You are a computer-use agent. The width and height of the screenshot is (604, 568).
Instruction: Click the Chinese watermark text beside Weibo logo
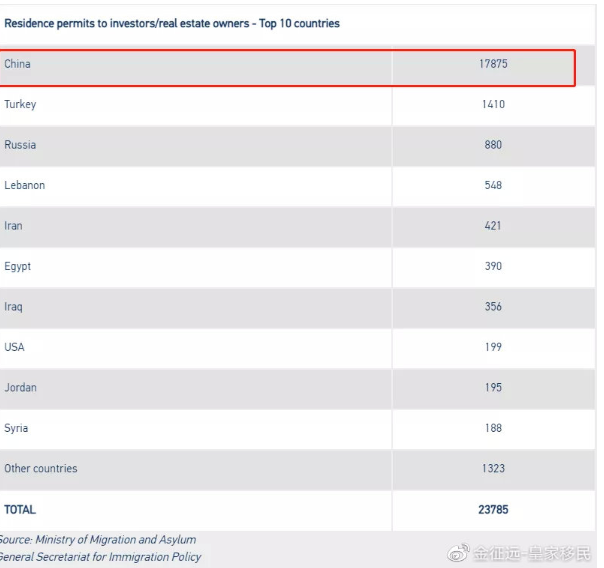532,553
